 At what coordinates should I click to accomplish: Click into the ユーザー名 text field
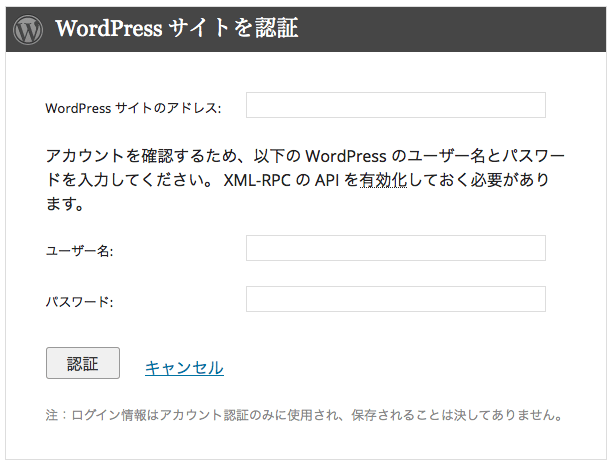tap(396, 248)
